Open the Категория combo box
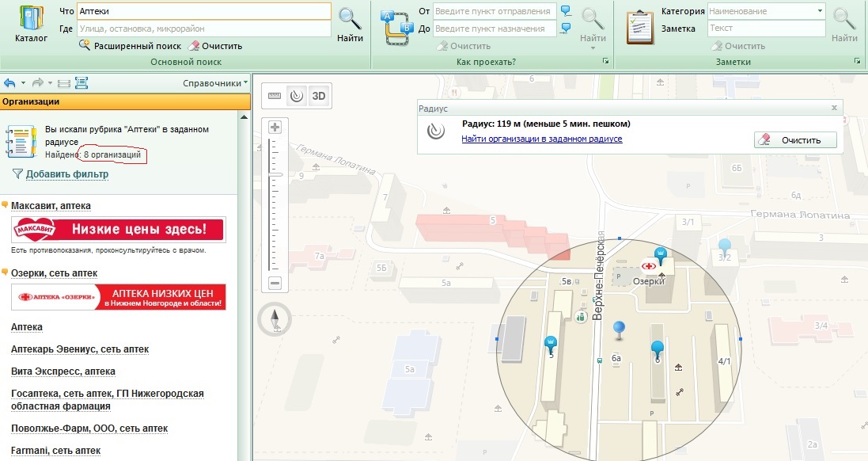 tap(766, 11)
